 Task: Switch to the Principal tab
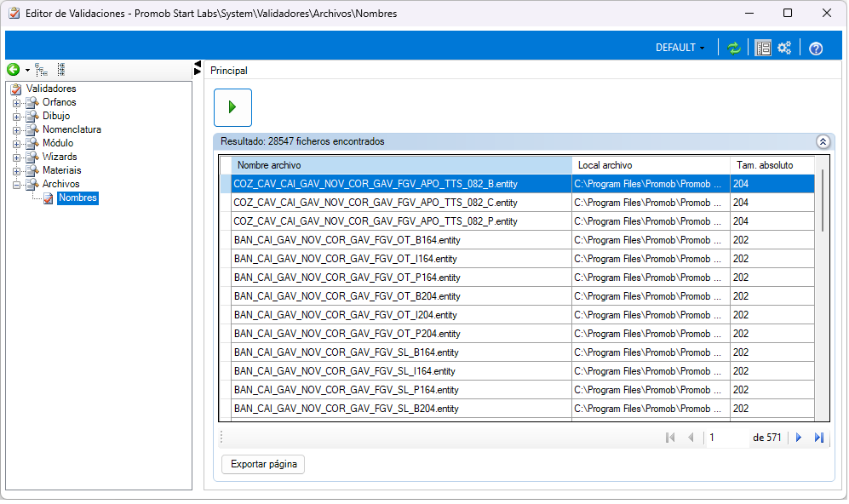coord(229,72)
